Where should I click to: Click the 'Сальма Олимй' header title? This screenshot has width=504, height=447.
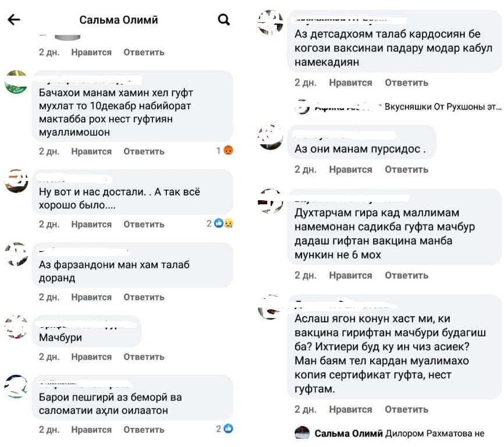coord(119,20)
